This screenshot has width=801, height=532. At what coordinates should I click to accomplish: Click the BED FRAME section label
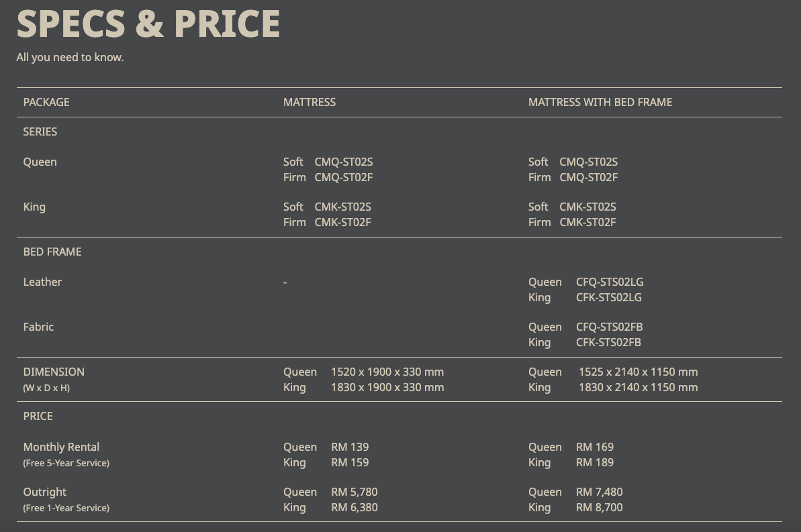[52, 252]
